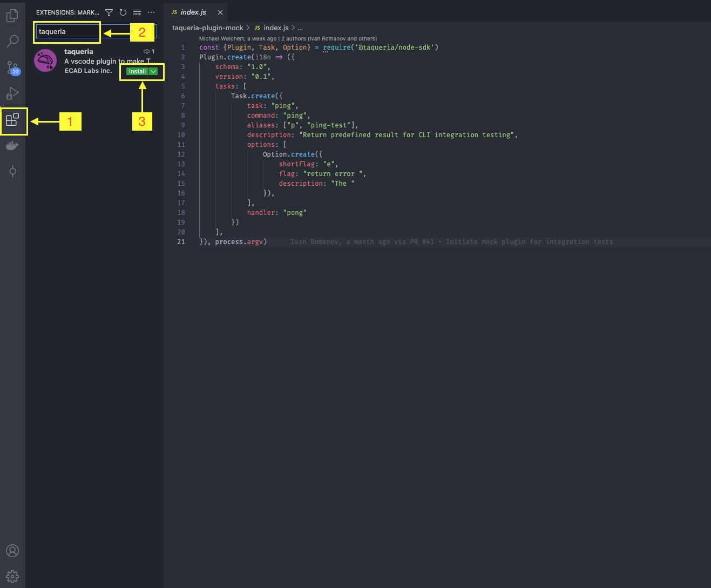
Task: Close the index.js tab
Action: pyautogui.click(x=220, y=12)
